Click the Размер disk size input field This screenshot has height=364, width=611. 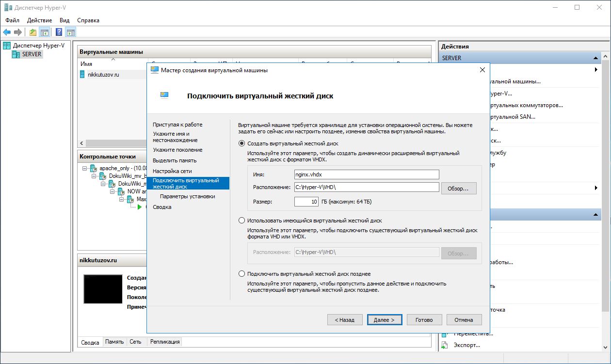[306, 202]
